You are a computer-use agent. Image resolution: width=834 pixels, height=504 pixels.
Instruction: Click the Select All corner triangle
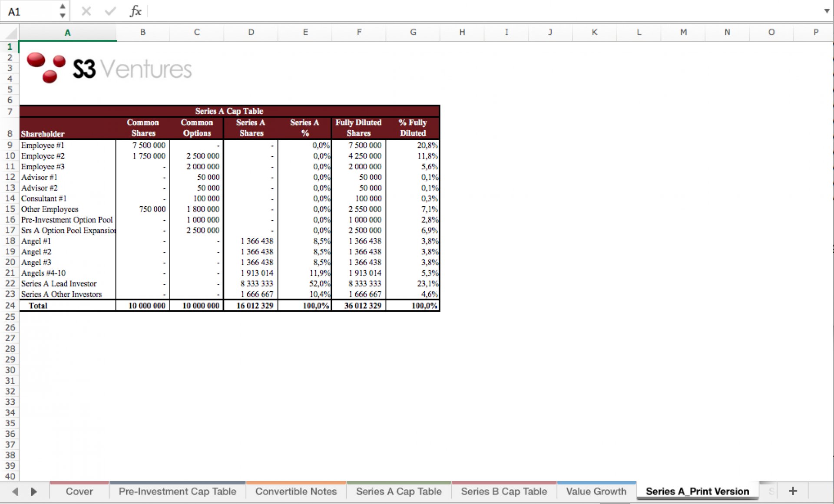(x=10, y=33)
